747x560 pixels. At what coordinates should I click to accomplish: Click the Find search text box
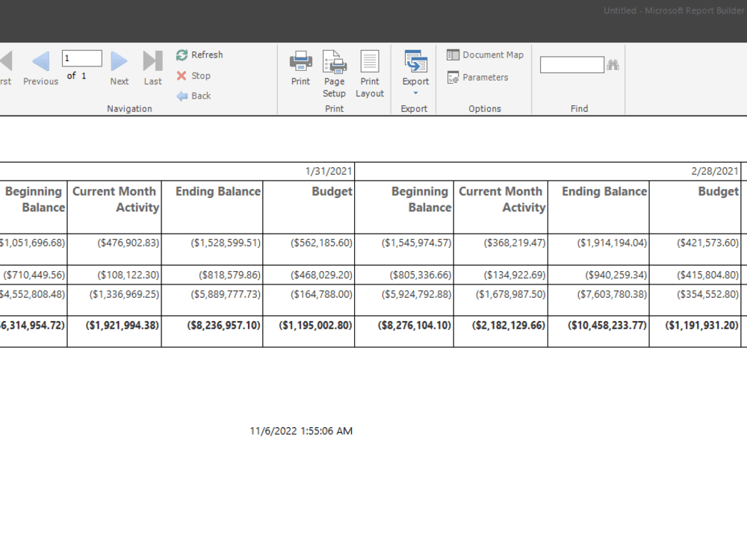point(571,64)
